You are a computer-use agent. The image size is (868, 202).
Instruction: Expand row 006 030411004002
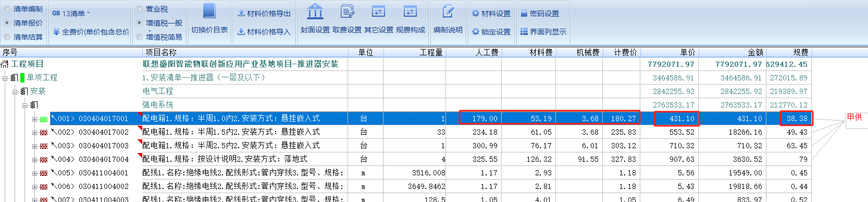point(34,187)
